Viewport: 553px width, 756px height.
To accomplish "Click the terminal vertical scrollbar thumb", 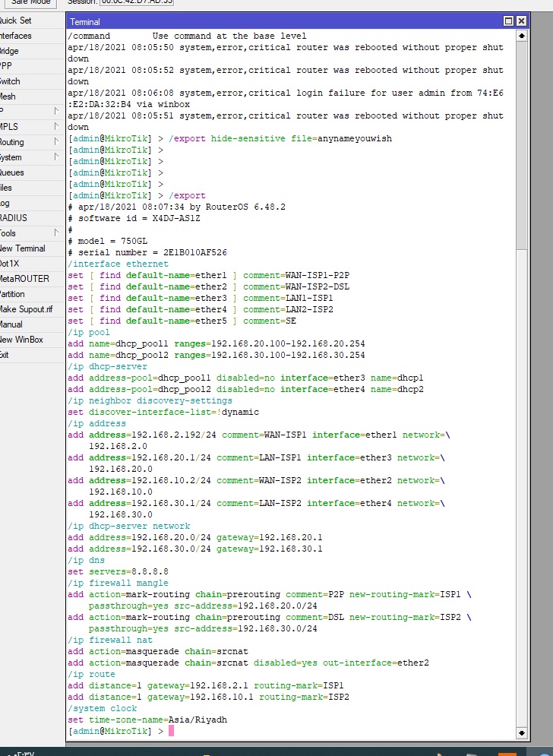I will point(521,144).
